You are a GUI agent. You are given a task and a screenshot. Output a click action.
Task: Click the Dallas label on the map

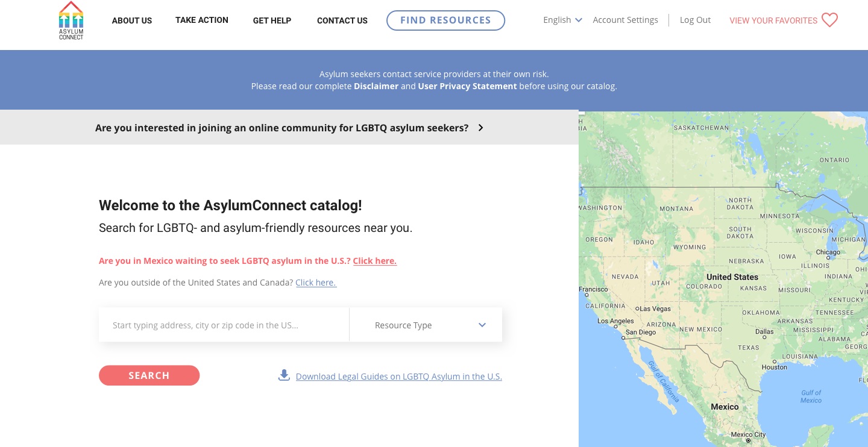764,331
